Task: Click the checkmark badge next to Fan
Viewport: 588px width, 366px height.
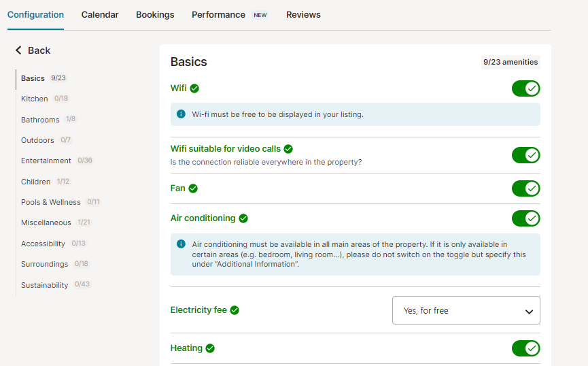Action: (x=193, y=188)
